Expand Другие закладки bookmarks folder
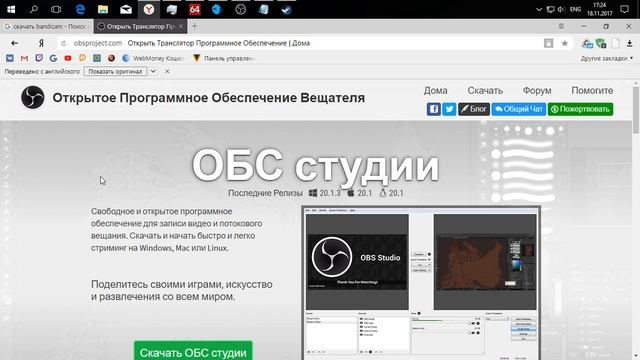Viewport: 640px width, 360px height. pyautogui.click(x=607, y=58)
